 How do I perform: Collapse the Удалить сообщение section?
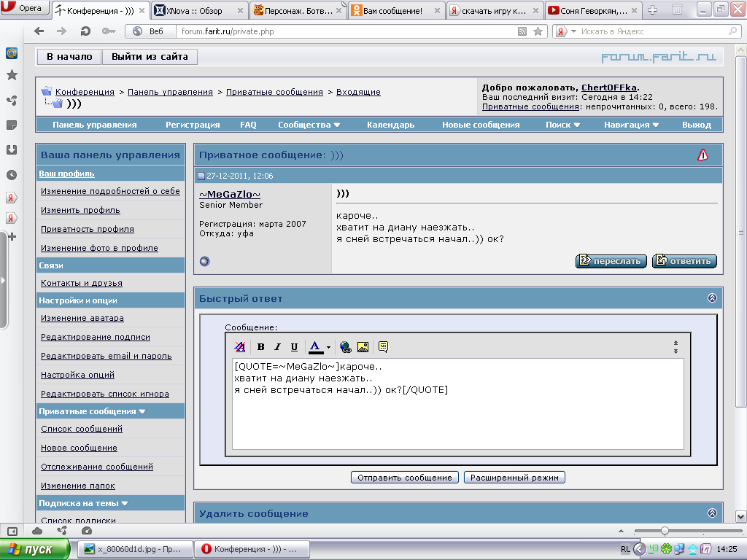point(712,513)
